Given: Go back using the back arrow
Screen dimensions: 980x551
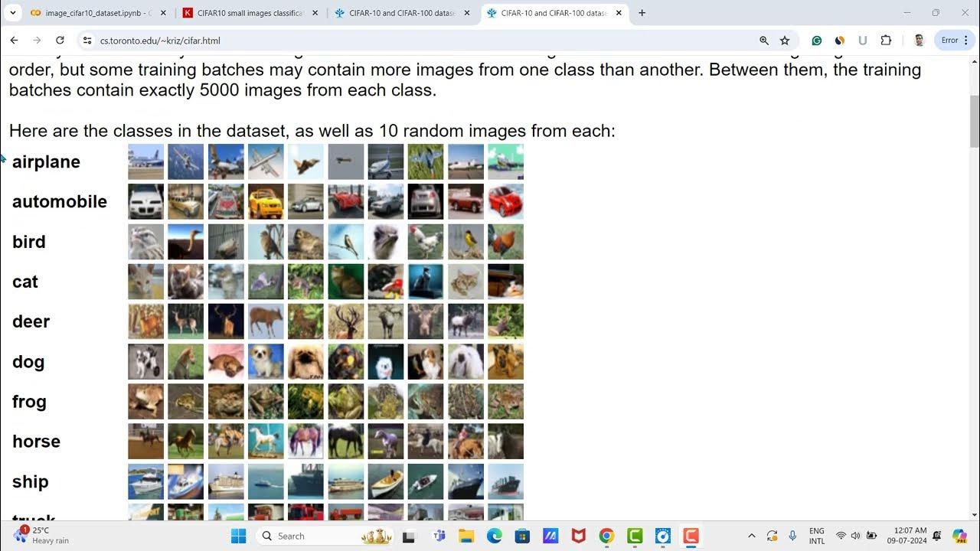Looking at the screenshot, I should pos(14,41).
